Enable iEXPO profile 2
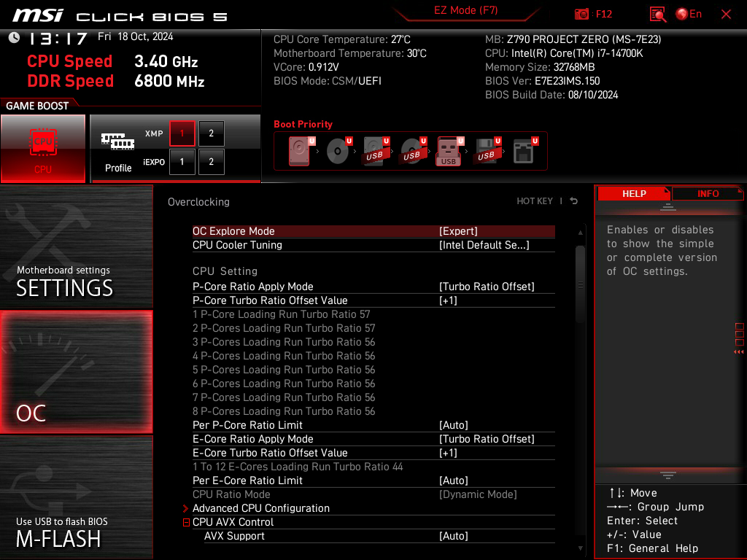 [x=211, y=162]
